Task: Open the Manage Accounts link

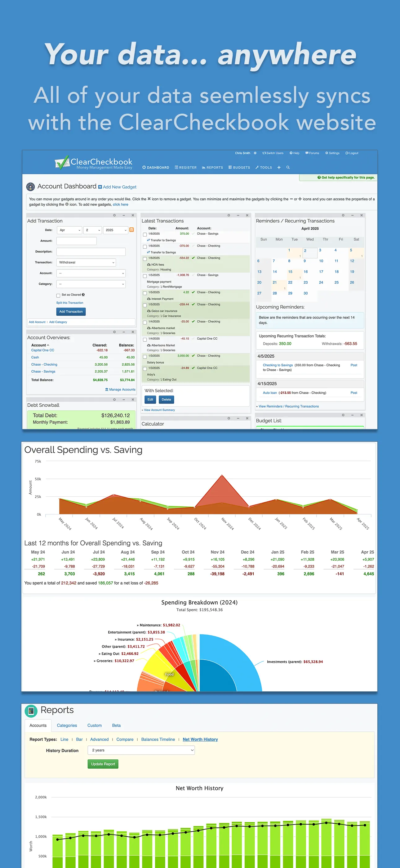Action: coord(120,390)
